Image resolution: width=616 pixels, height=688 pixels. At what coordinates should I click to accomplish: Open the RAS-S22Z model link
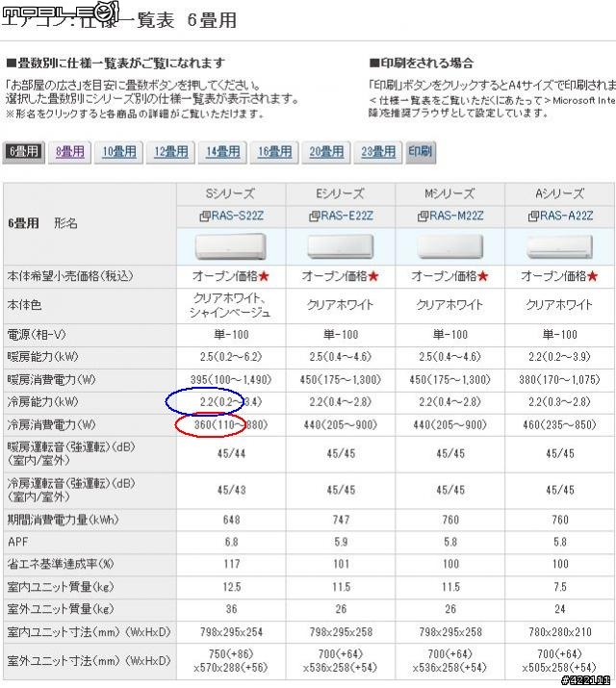click(238, 216)
